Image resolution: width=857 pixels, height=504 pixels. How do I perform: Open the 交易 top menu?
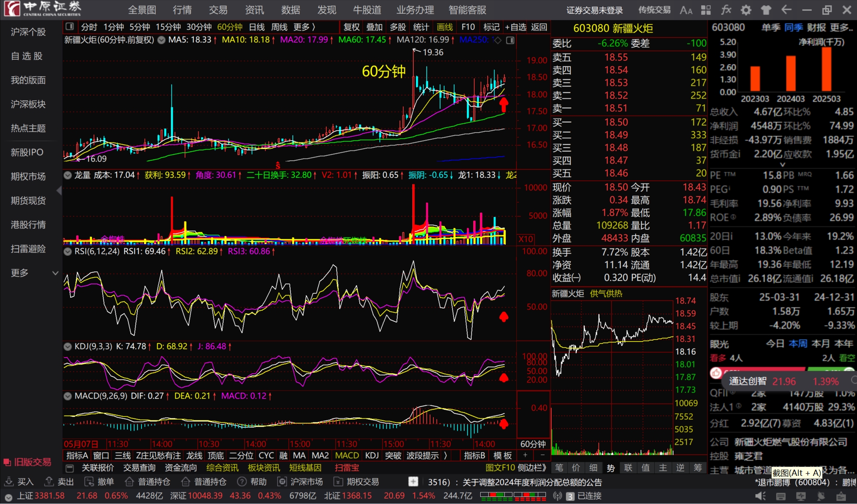click(218, 10)
